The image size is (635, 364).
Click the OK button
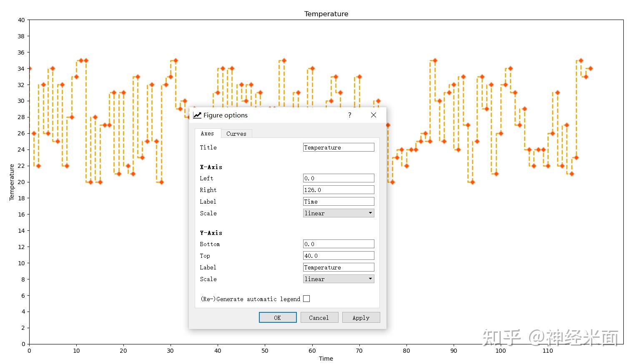277,317
